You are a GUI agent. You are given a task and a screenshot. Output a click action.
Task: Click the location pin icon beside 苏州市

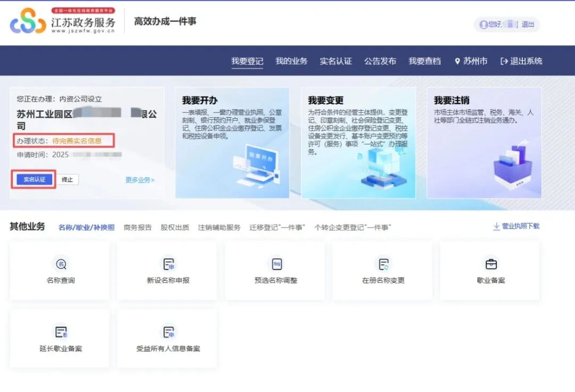[x=457, y=61]
